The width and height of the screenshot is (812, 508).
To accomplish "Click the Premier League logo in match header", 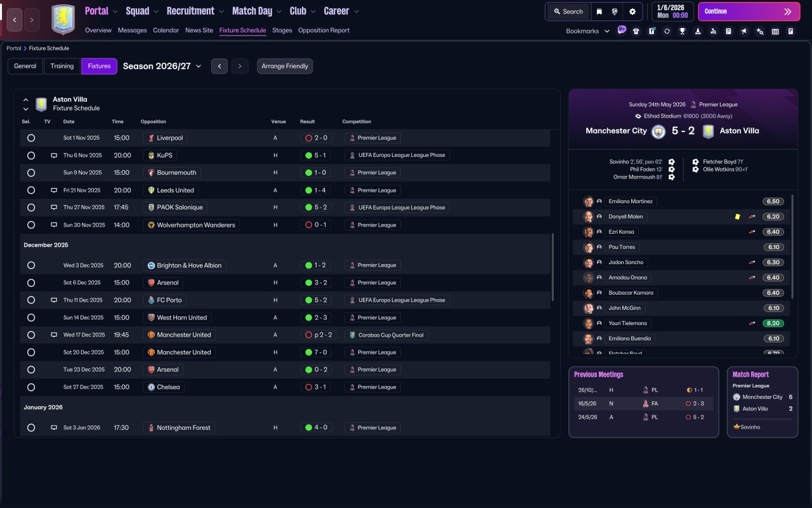I will [x=693, y=105].
